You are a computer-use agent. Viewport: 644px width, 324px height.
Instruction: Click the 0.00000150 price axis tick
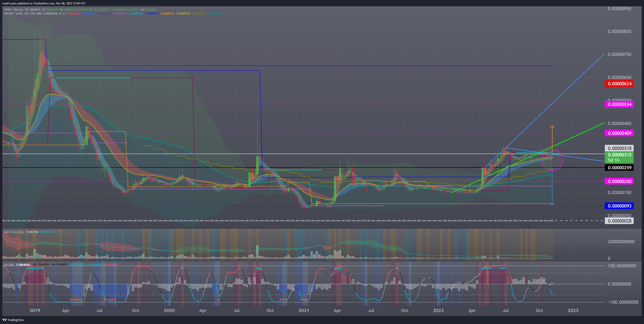point(619,193)
